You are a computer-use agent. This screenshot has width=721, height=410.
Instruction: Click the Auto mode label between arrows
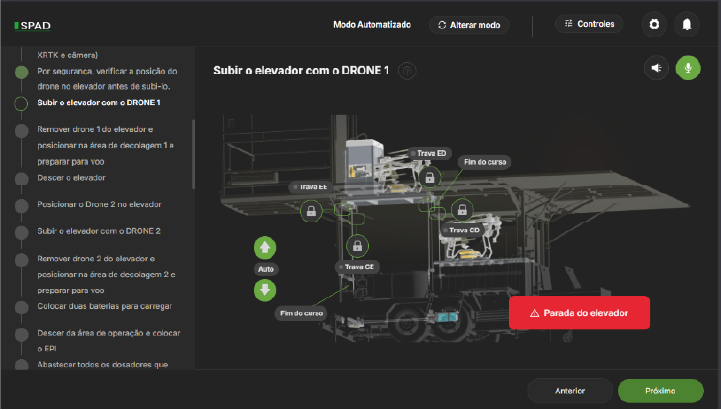coord(265,269)
